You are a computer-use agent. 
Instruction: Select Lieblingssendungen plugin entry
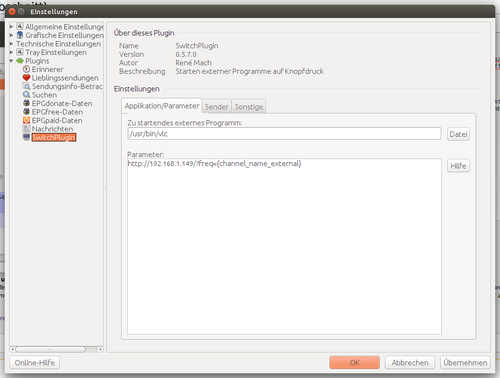[x=65, y=78]
